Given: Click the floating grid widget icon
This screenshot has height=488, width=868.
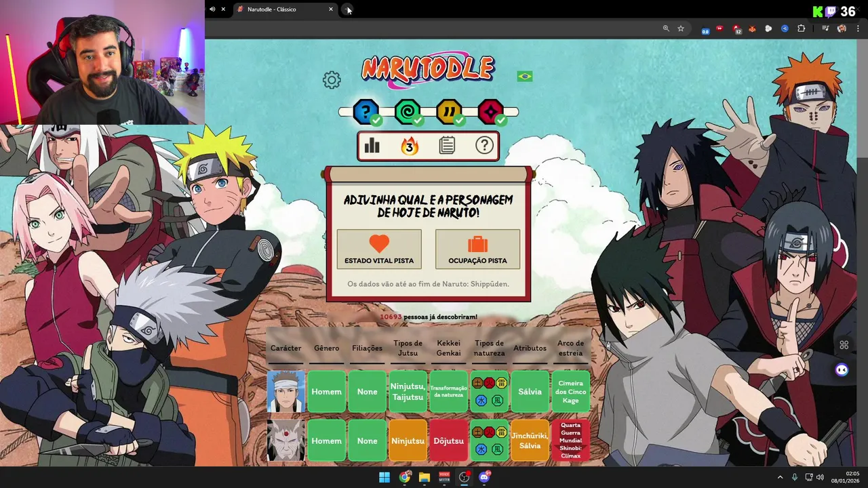Looking at the screenshot, I should (x=844, y=345).
